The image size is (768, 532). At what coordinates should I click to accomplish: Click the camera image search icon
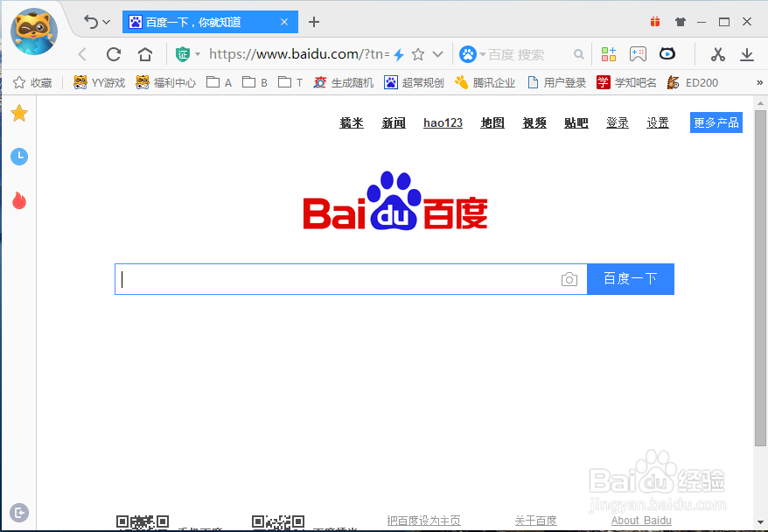pos(569,279)
